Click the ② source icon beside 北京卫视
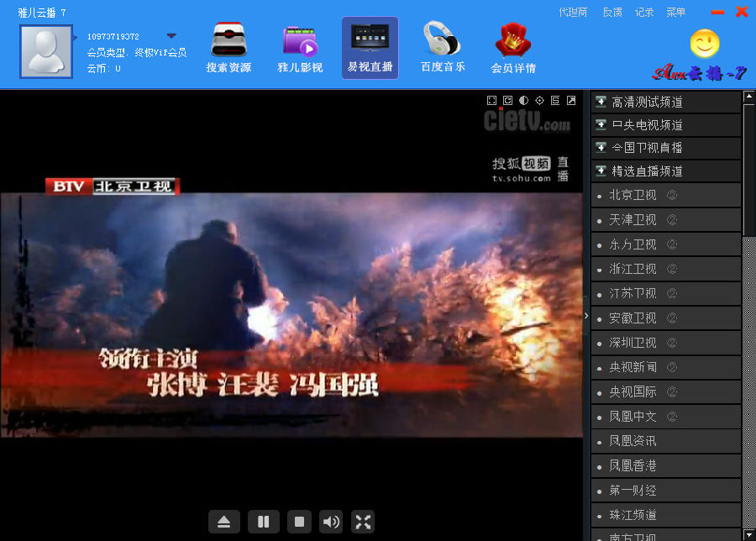This screenshot has width=756, height=541. pos(672,195)
